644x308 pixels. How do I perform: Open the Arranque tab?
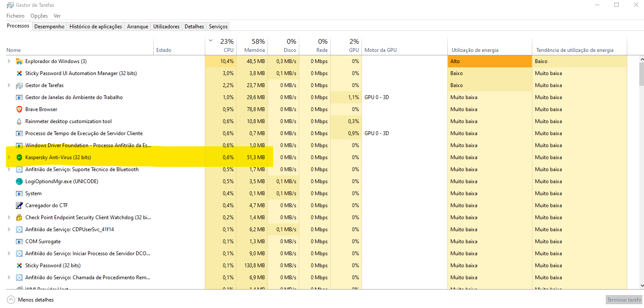[x=137, y=27]
